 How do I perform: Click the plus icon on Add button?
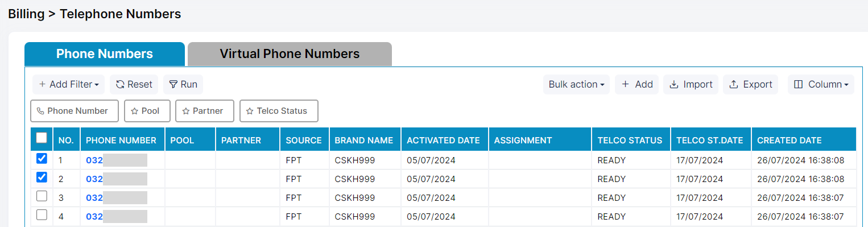[x=625, y=84]
